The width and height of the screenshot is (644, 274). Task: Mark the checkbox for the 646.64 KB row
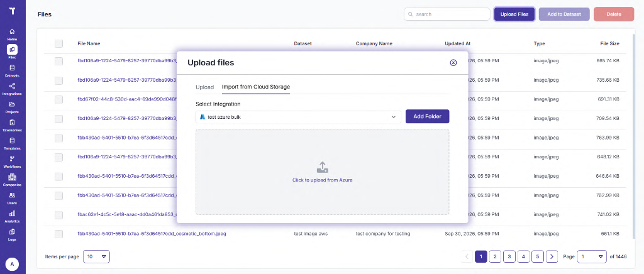[58, 177]
